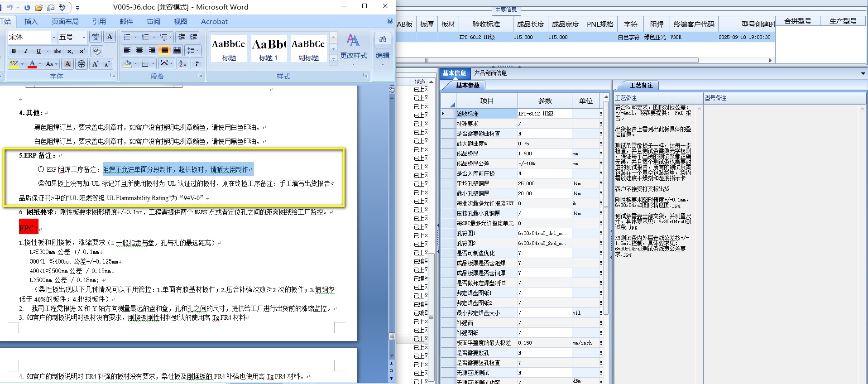Open the 页面布局 ribbon tab
This screenshot has height=384, width=868.
click(65, 21)
